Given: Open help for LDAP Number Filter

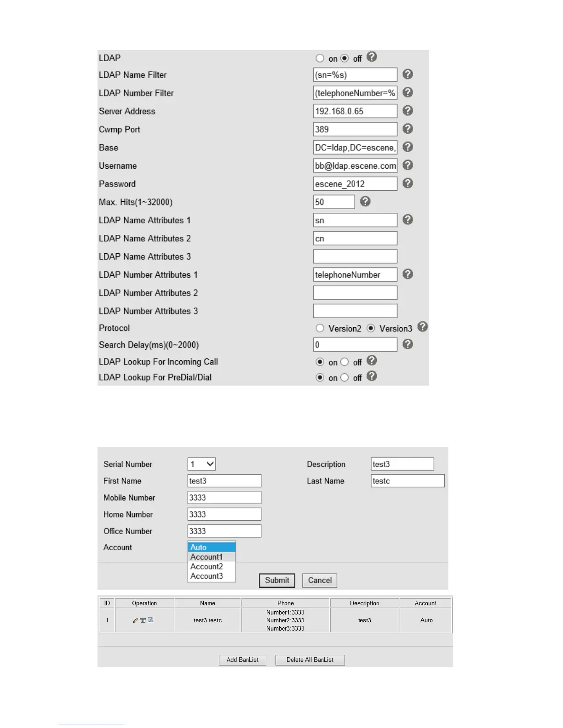Looking at the screenshot, I should coord(408,92).
